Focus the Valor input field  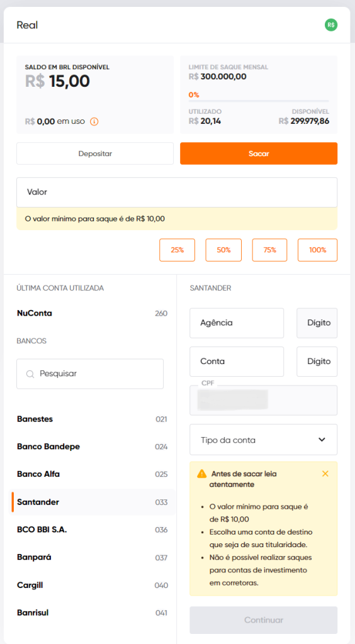point(177,192)
